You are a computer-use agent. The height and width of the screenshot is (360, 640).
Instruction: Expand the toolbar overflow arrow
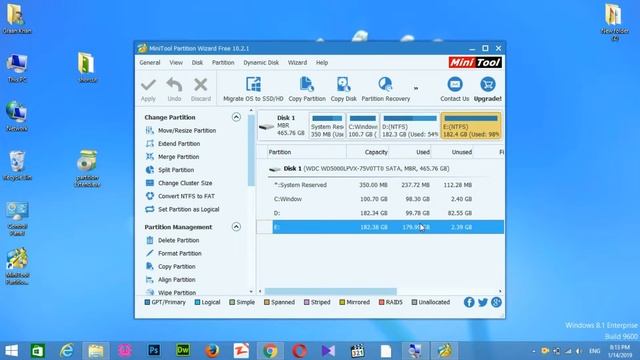click(416, 88)
